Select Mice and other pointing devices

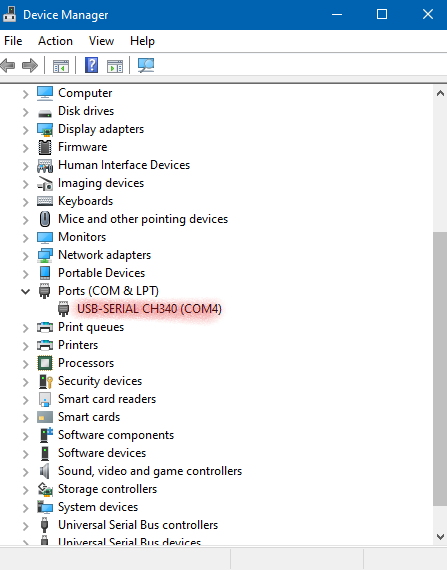tap(143, 219)
